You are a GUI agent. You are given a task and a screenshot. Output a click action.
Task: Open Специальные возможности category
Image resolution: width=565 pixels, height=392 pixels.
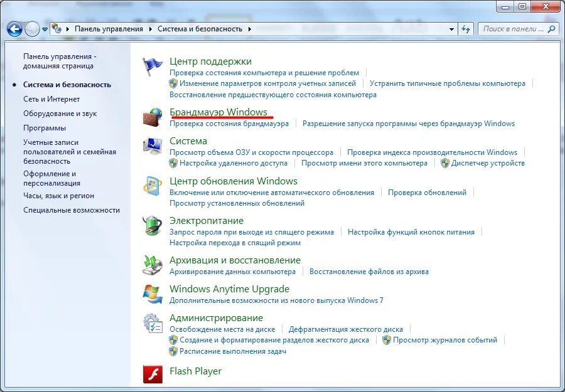tap(72, 210)
